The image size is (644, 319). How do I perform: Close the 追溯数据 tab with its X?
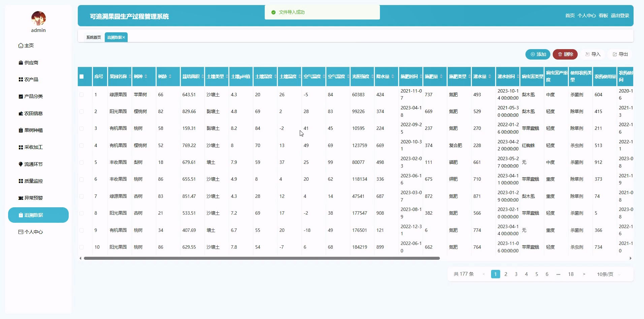124,37
